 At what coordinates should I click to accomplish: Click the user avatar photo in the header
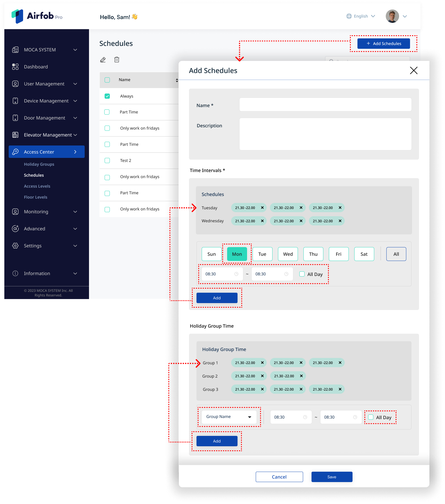pyautogui.click(x=392, y=16)
